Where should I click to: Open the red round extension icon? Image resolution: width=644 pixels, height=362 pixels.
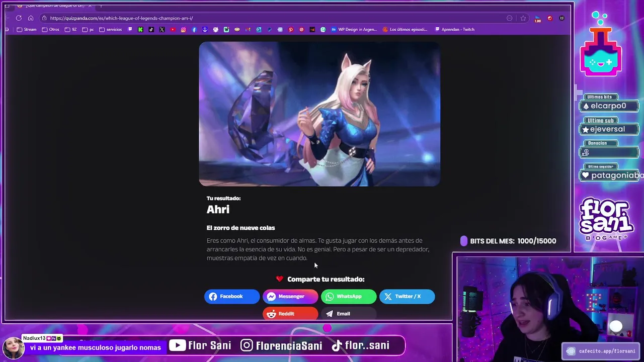(550, 18)
